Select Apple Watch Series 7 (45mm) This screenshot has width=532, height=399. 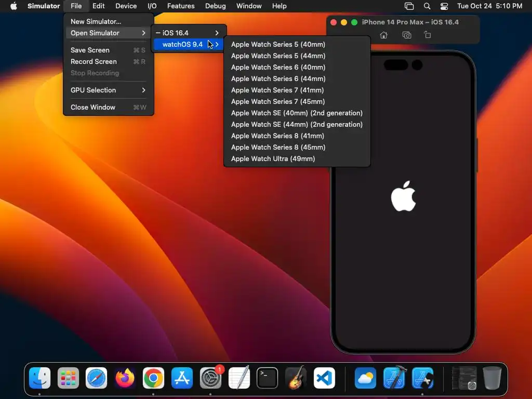(x=297, y=101)
